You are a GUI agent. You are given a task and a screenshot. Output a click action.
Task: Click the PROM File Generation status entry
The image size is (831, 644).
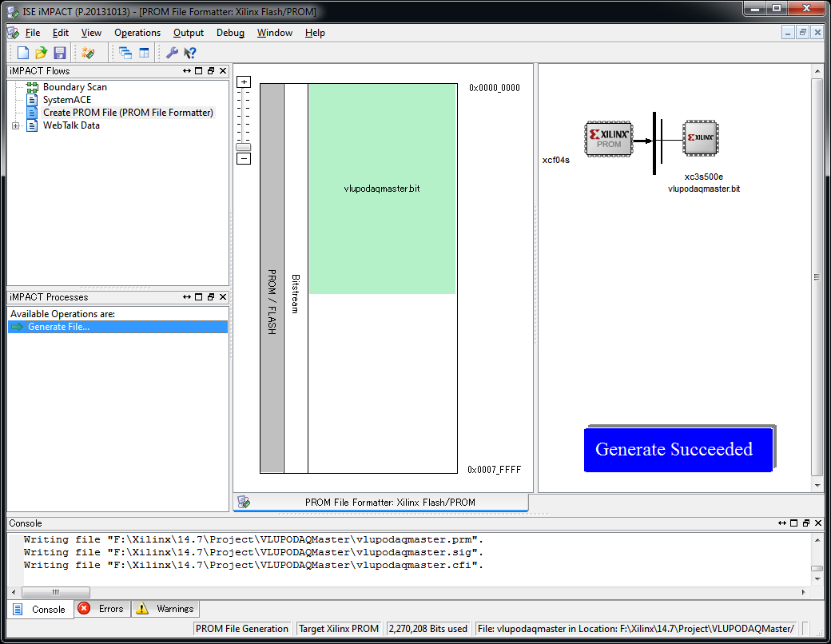(x=241, y=629)
